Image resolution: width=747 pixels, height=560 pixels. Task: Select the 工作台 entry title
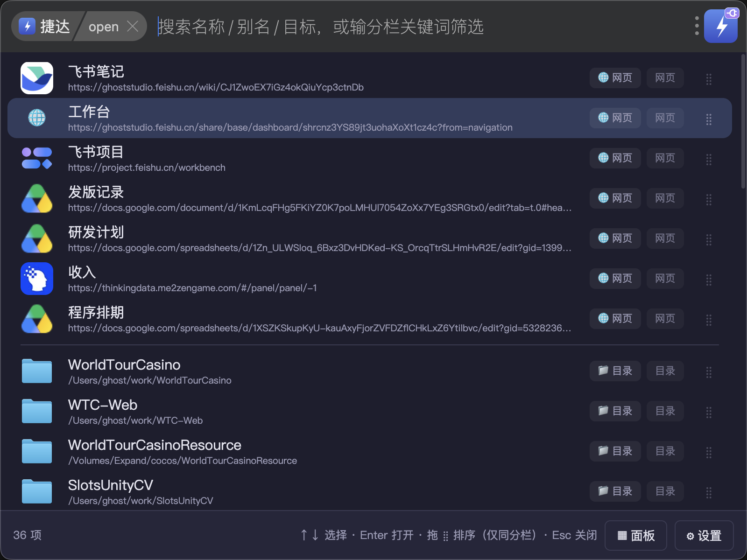[89, 112]
